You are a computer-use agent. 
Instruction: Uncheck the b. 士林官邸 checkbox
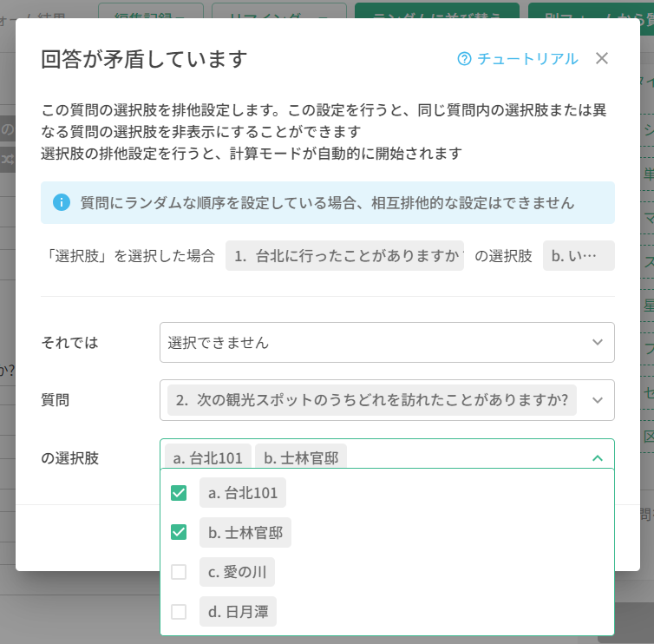[x=179, y=532]
